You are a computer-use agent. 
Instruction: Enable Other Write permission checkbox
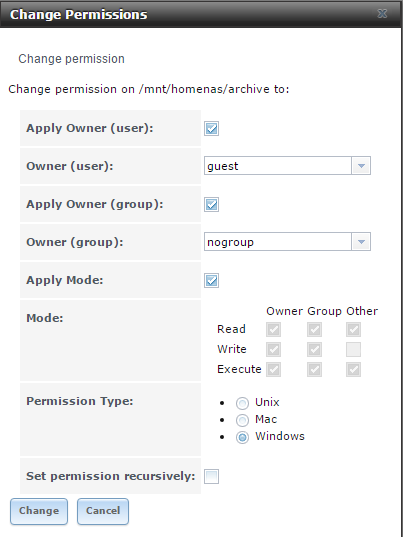point(353,349)
